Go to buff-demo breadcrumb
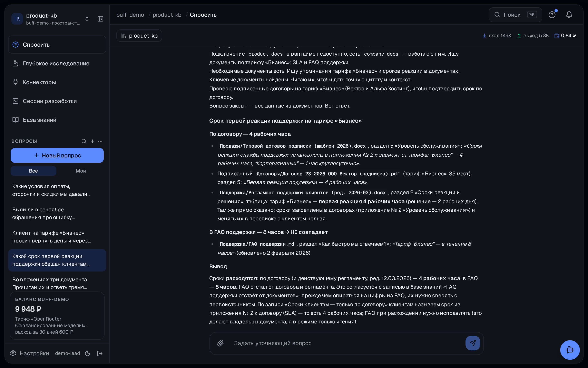The height and width of the screenshot is (368, 588). 130,15
